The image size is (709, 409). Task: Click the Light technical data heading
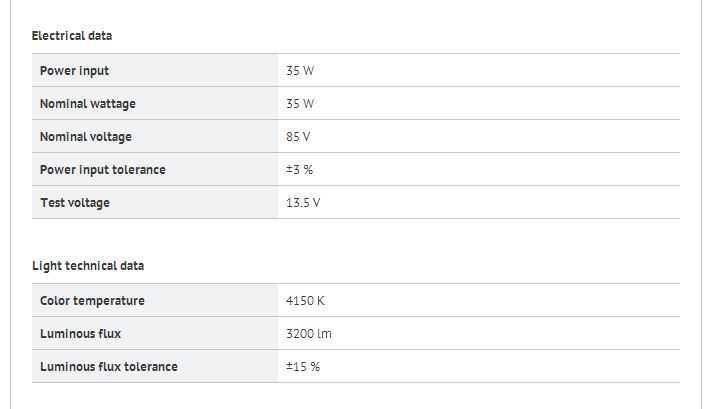click(88, 266)
